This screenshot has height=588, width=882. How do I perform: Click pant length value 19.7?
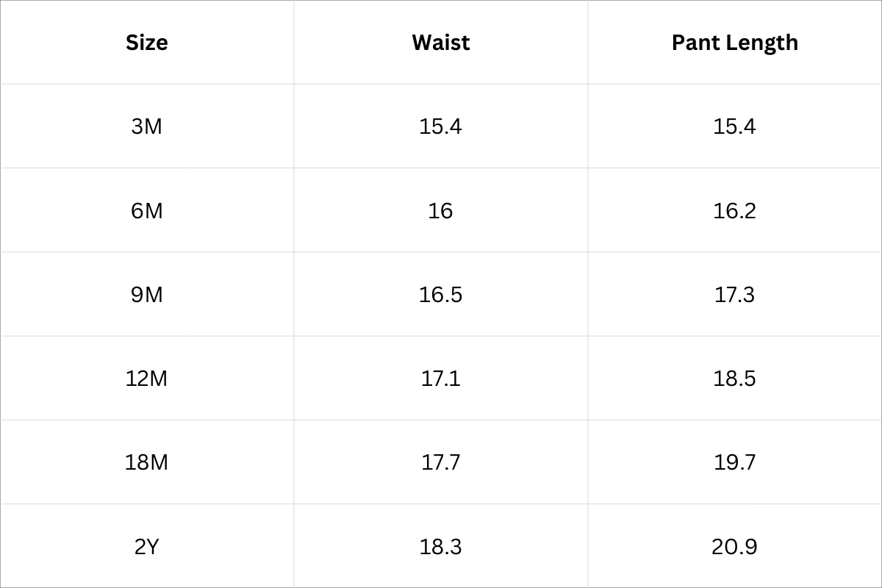click(x=734, y=462)
